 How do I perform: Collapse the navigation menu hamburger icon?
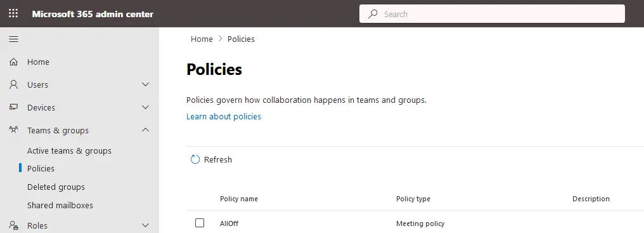(x=13, y=39)
